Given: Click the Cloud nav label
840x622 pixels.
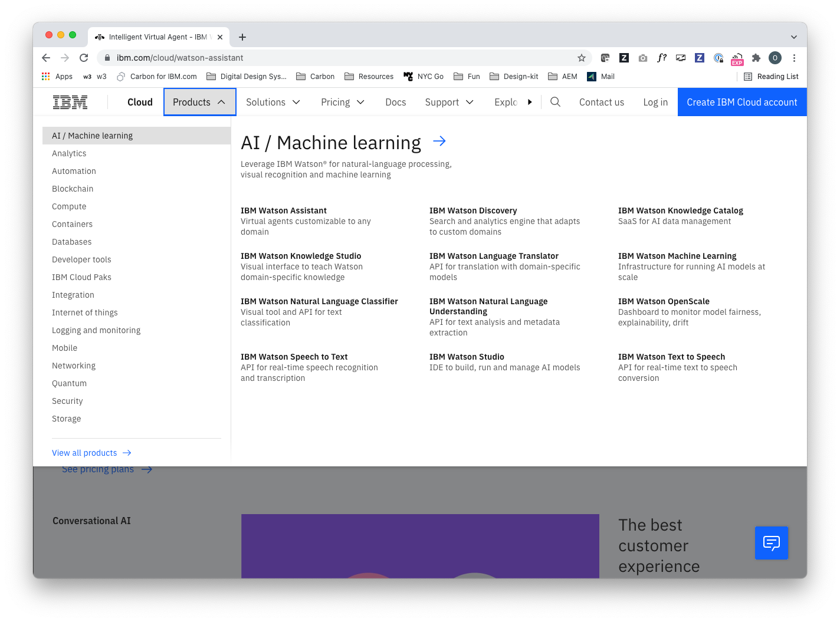Looking at the screenshot, I should click(x=140, y=102).
